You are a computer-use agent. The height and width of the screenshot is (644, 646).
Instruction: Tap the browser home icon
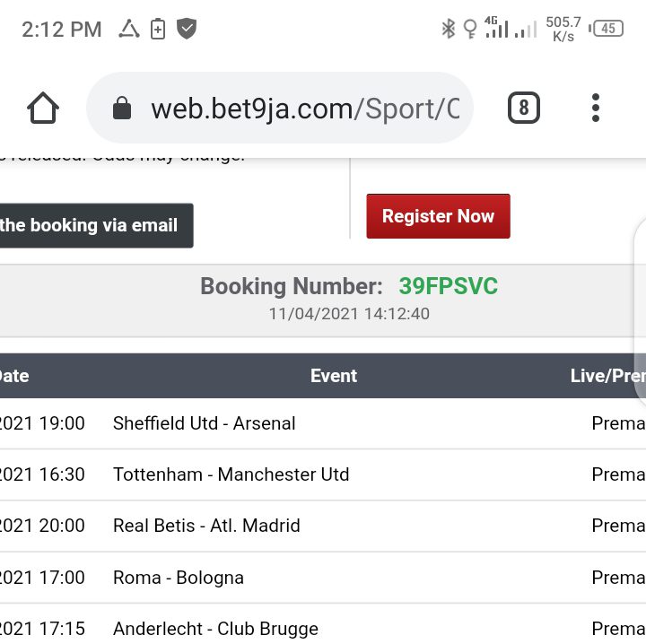43,109
